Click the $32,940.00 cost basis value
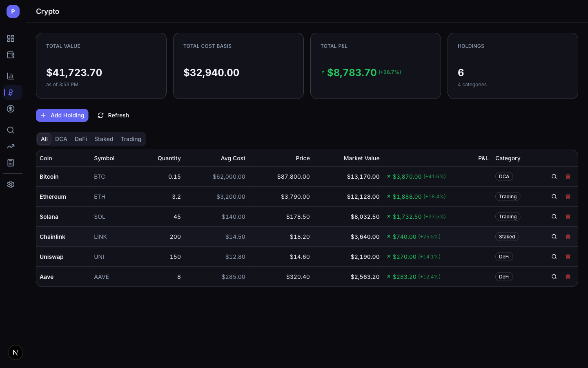This screenshot has width=588, height=368. (x=212, y=72)
